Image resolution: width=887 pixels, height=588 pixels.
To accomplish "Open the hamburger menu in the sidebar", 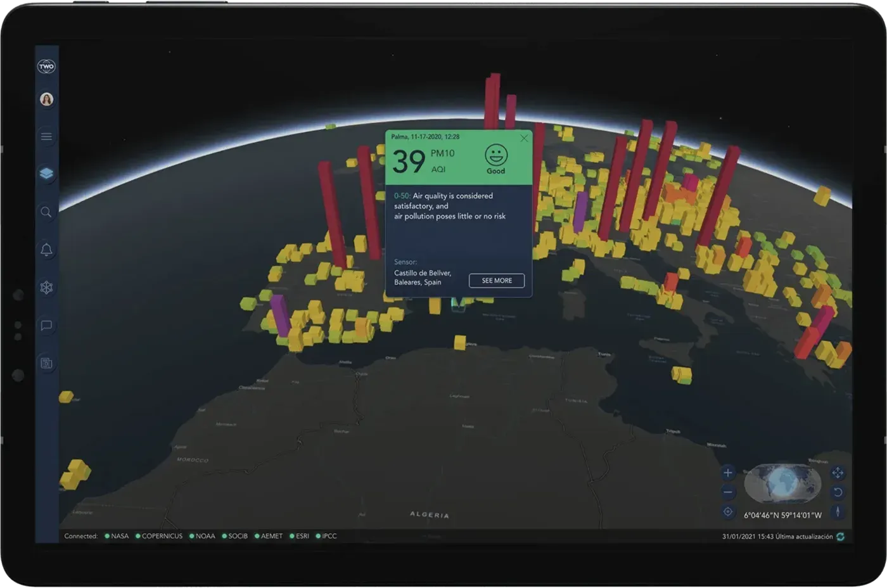I will coord(46,136).
